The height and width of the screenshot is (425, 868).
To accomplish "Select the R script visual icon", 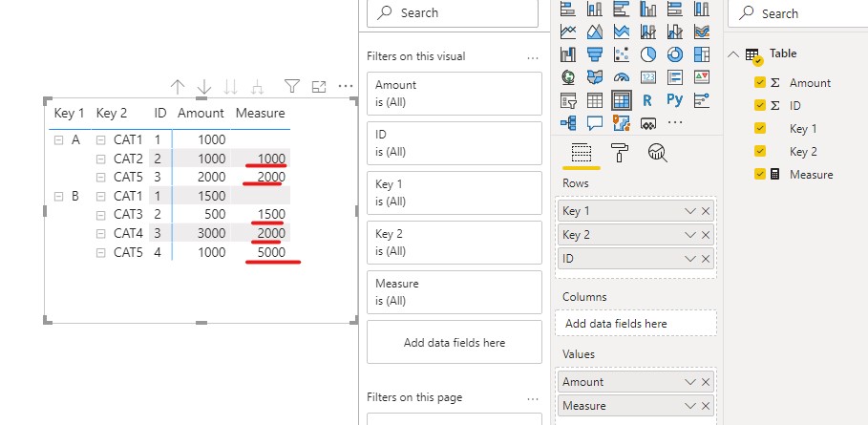I will (x=648, y=100).
